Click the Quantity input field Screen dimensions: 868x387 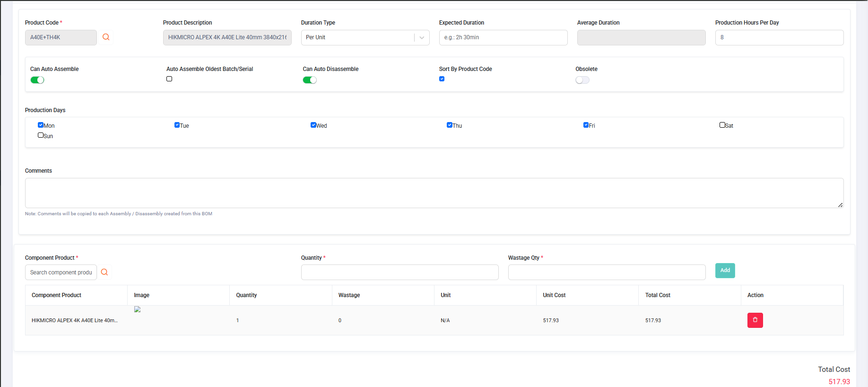click(399, 273)
